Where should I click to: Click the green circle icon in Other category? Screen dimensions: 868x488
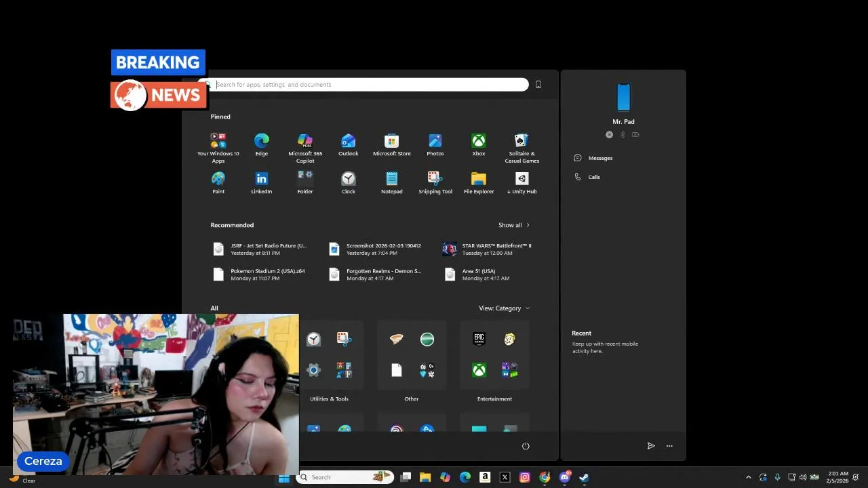coord(427,339)
